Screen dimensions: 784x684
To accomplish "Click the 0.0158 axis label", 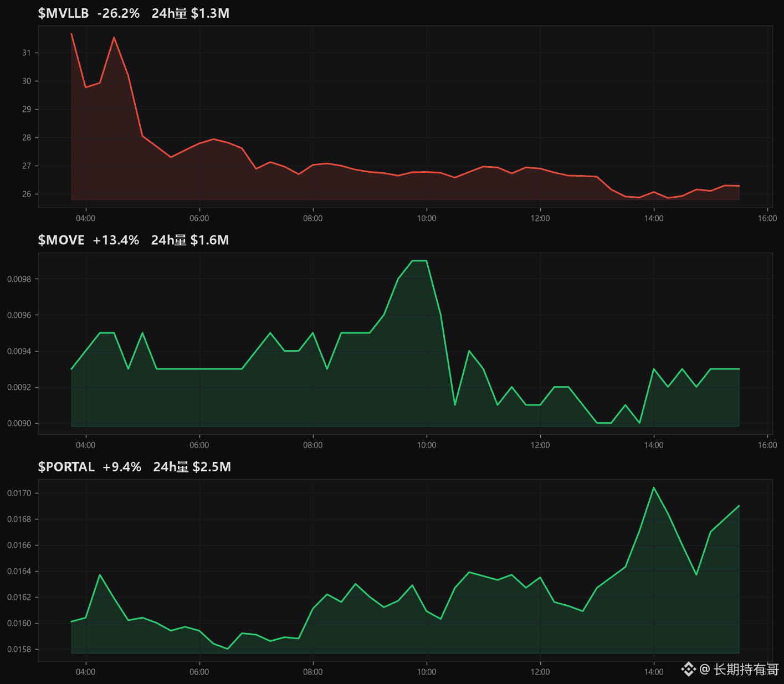I will pos(19,649).
